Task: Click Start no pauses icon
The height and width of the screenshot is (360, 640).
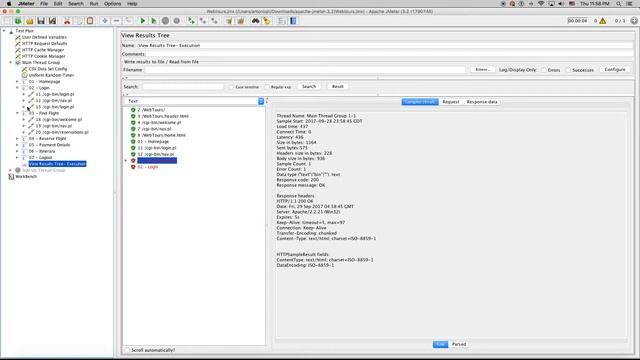Action: [x=154, y=21]
